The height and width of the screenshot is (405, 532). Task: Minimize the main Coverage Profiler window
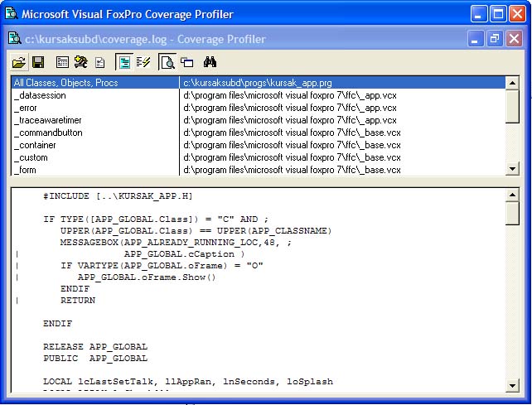[x=479, y=14]
